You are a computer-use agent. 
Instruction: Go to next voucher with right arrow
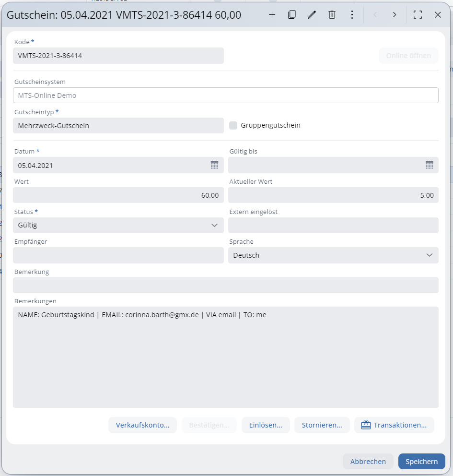pos(395,15)
